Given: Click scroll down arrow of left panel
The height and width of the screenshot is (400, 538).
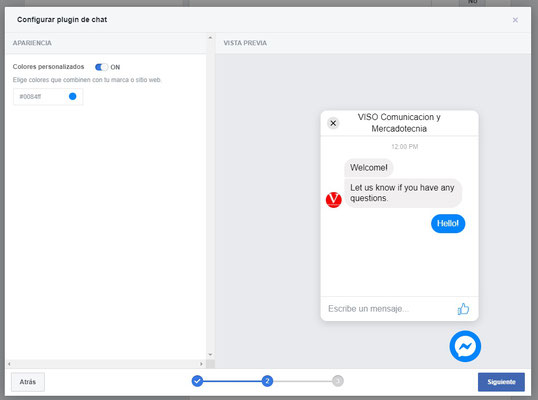Looking at the screenshot, I should [210, 355].
